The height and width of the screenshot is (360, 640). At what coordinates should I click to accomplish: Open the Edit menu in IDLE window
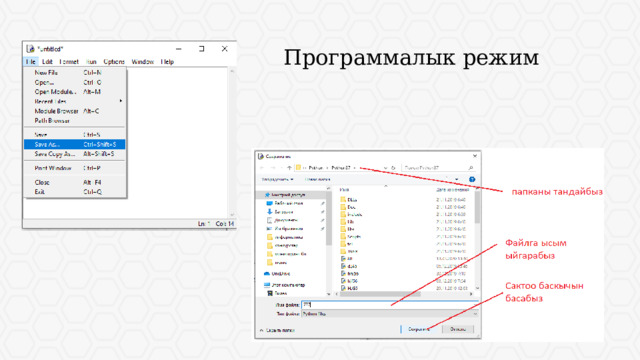[47, 62]
